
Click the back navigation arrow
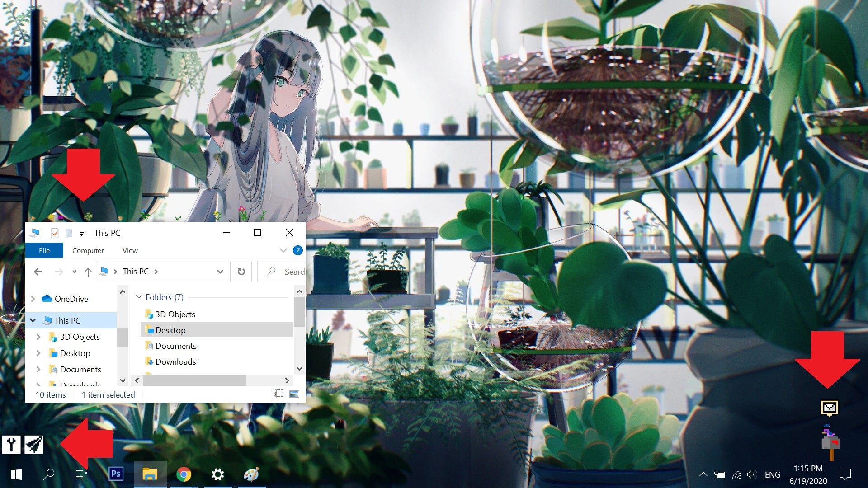coord(38,271)
